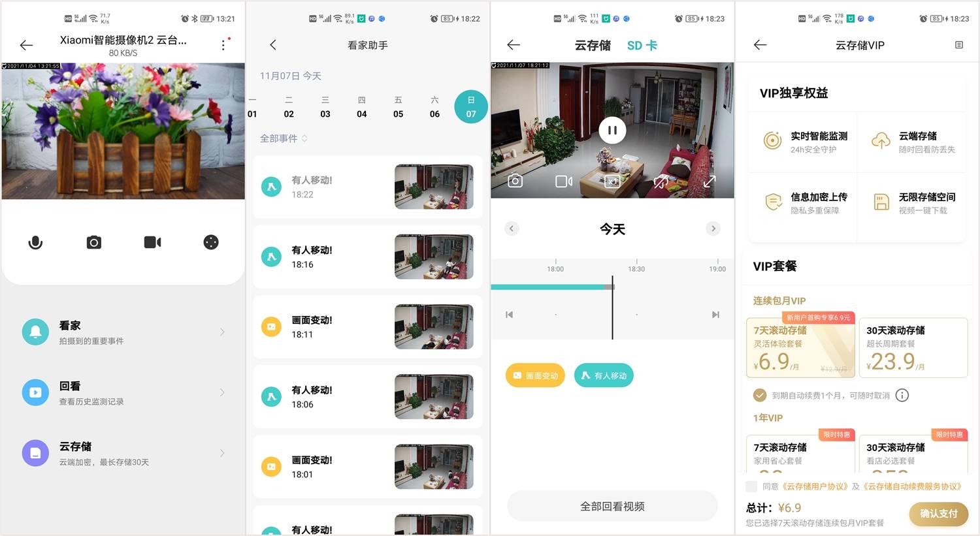
Task: Open thumbnail of 18:16 有人移动 event
Action: click(x=434, y=257)
